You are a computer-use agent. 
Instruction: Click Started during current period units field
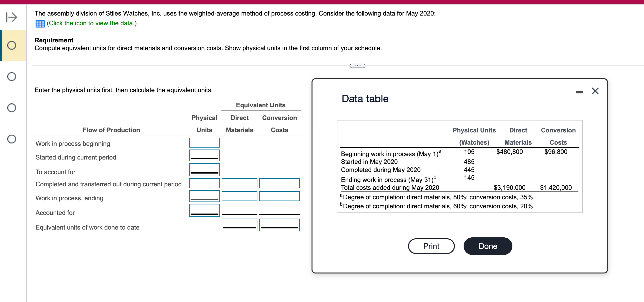[204, 155]
